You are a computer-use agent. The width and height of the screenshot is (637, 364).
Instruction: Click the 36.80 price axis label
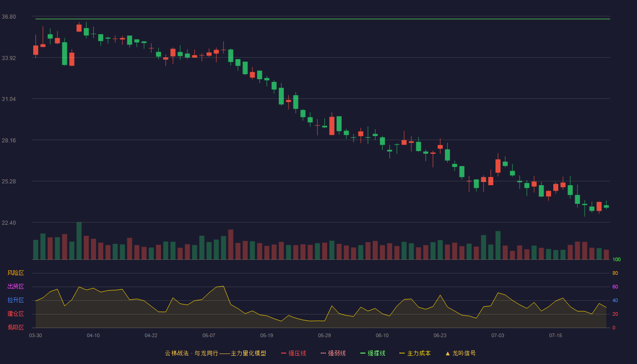tap(9, 17)
